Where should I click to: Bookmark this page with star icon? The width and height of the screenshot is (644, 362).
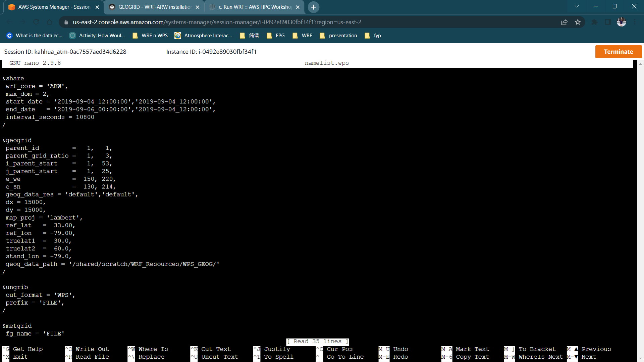tap(578, 22)
